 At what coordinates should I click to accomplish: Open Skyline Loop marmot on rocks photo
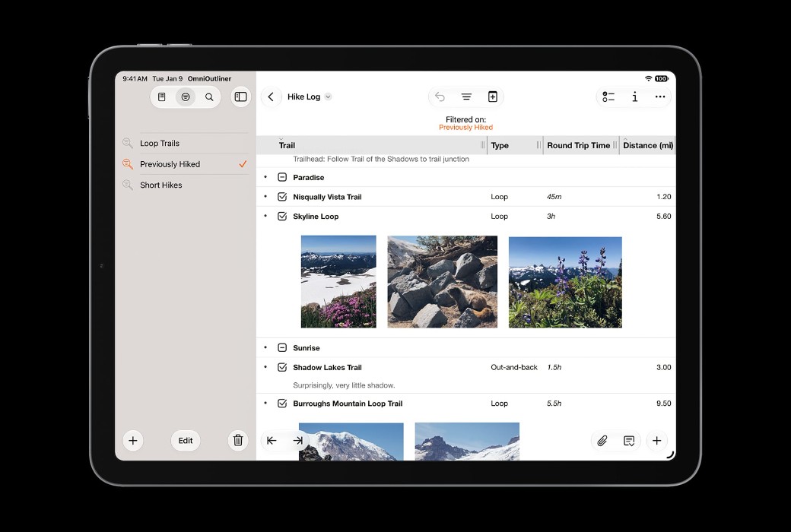click(443, 282)
